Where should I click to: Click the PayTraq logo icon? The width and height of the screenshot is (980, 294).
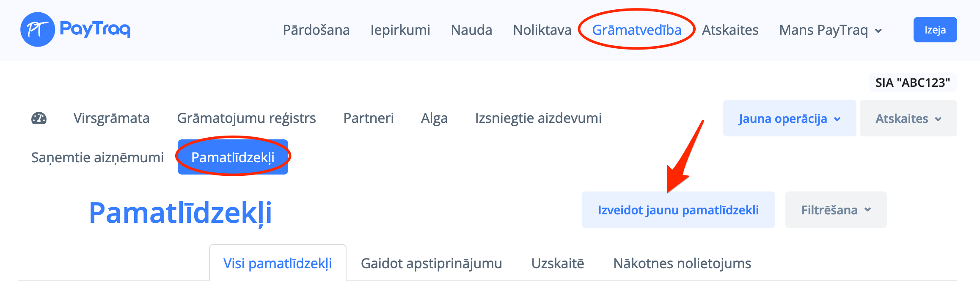coord(38,30)
